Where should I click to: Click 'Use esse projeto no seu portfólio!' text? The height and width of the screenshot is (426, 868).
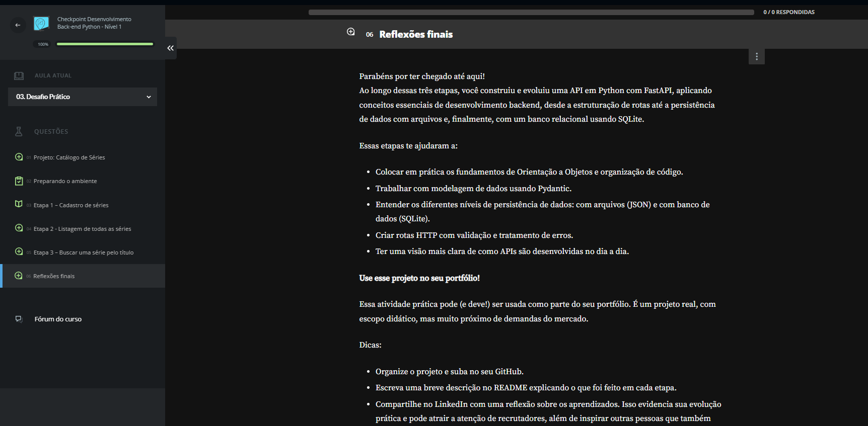(419, 278)
